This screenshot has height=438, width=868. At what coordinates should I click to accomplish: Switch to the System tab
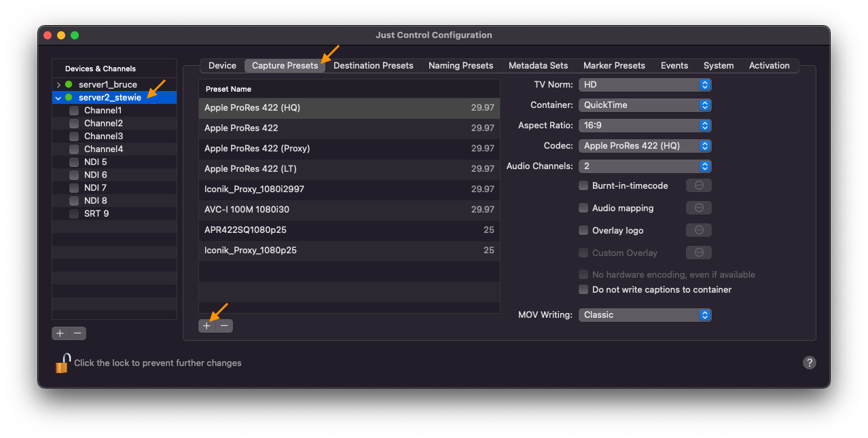pos(719,66)
